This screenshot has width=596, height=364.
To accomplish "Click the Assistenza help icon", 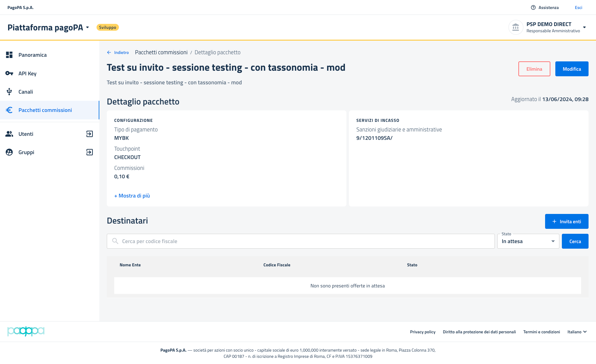I will click(533, 7).
